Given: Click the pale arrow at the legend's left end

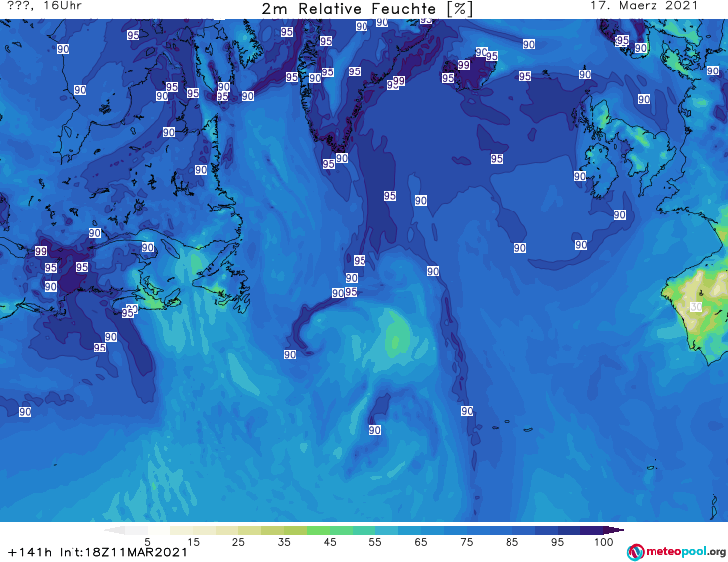Looking at the screenshot, I should point(114,530).
